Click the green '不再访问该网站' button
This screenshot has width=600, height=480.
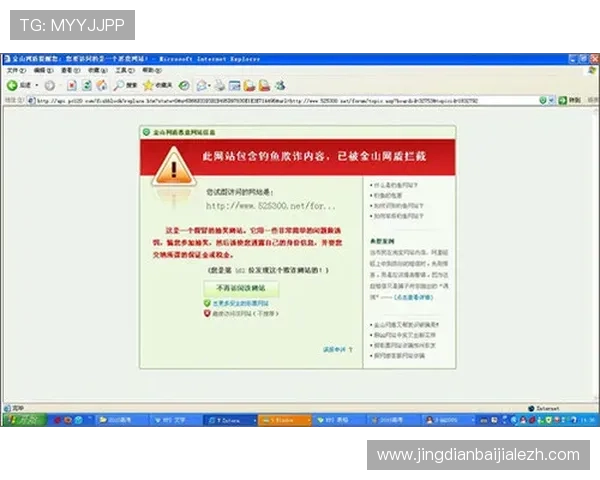(241, 288)
